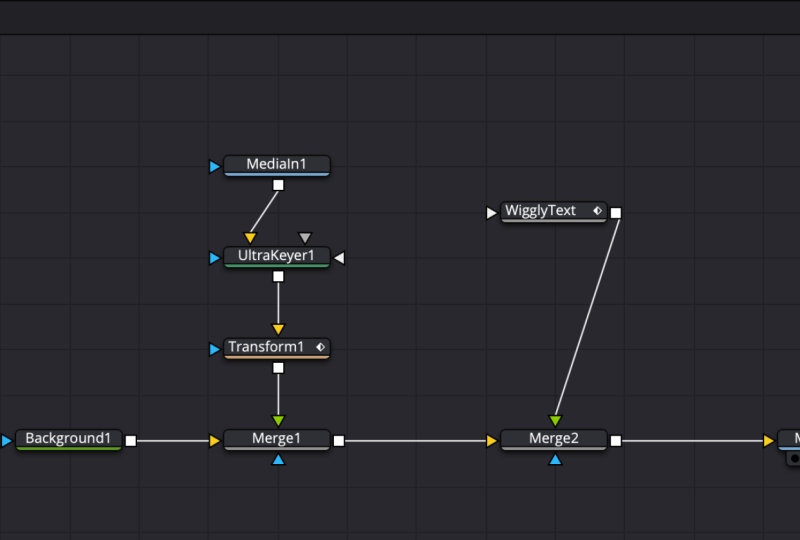Select the Merge2 node
The height and width of the screenshot is (540, 800).
(554, 439)
